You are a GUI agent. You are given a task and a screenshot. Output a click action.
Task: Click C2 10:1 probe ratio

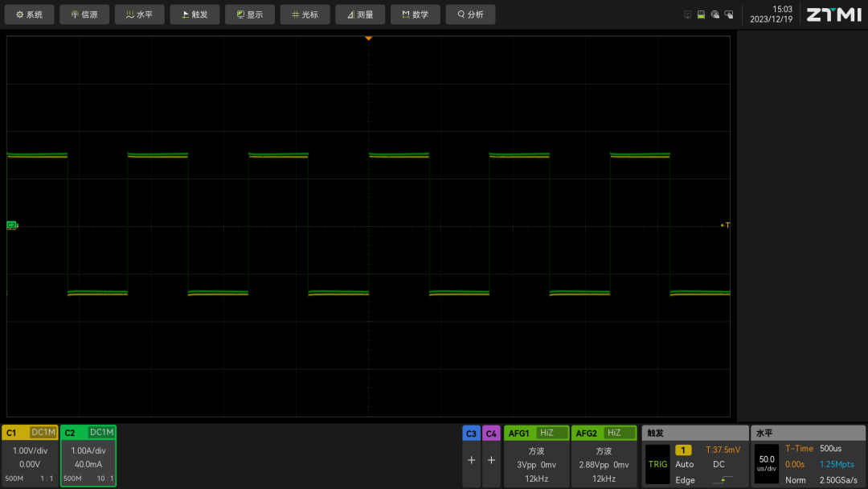point(105,479)
